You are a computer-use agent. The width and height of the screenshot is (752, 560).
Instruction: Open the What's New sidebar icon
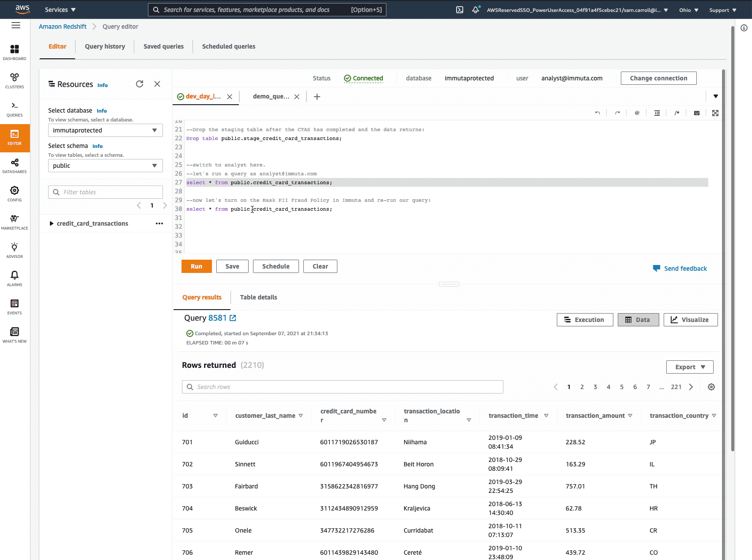point(15,335)
